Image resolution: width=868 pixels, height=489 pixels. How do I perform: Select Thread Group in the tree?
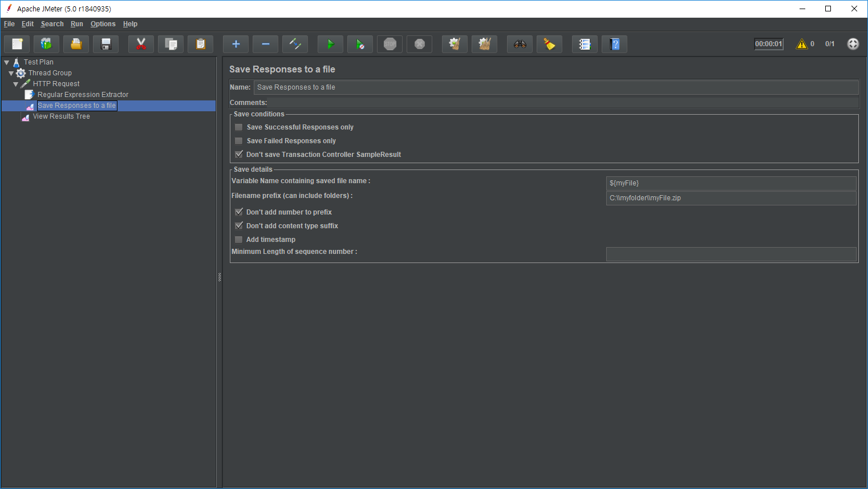(x=50, y=73)
